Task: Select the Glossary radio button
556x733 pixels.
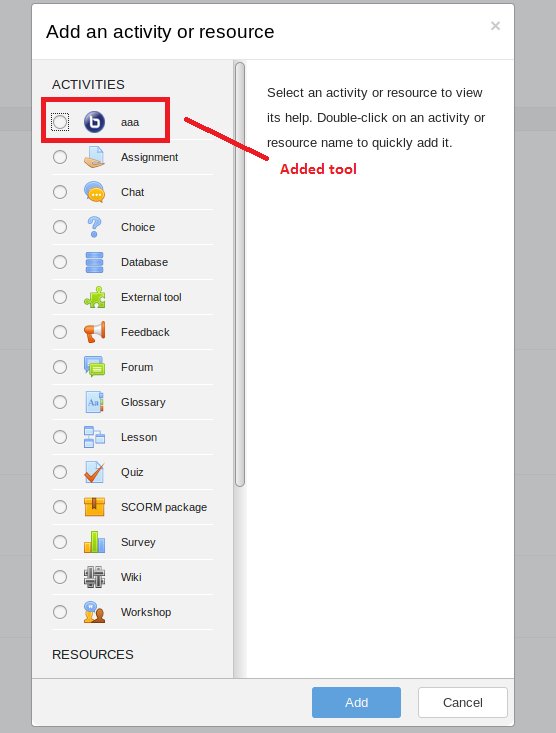Action: [x=60, y=402]
